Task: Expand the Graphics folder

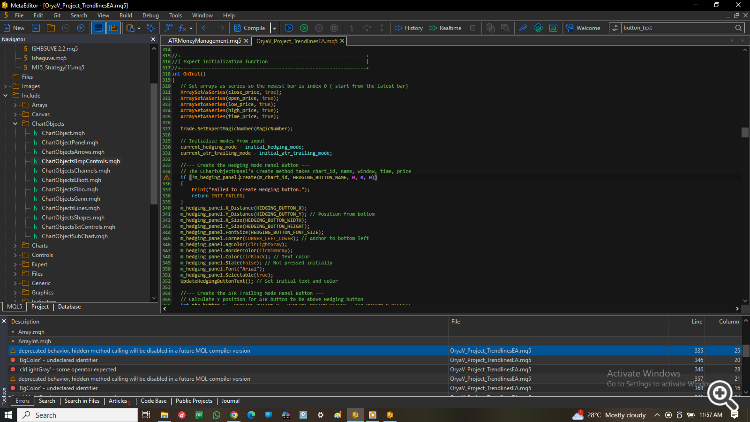Action: click(15, 292)
